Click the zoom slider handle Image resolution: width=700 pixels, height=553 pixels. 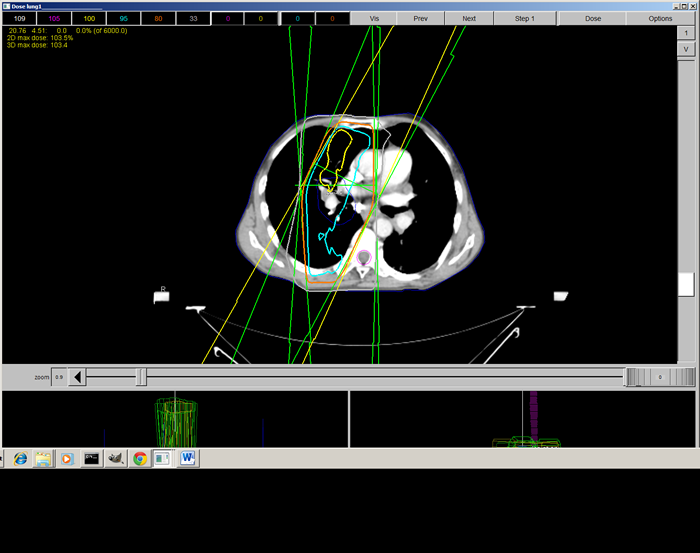(x=141, y=377)
